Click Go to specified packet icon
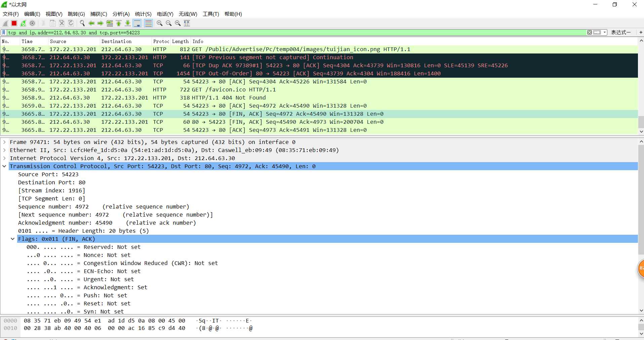644x340 pixels. (x=110, y=23)
